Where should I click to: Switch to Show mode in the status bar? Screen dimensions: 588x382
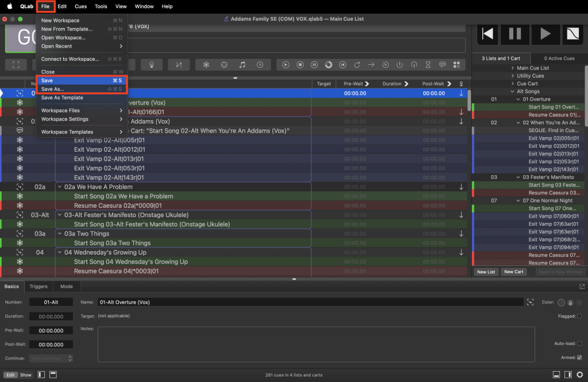click(25, 375)
